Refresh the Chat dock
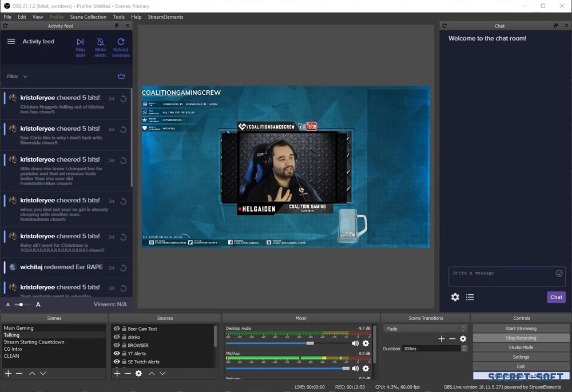Viewport: 572px width, 392px height. click(x=444, y=26)
